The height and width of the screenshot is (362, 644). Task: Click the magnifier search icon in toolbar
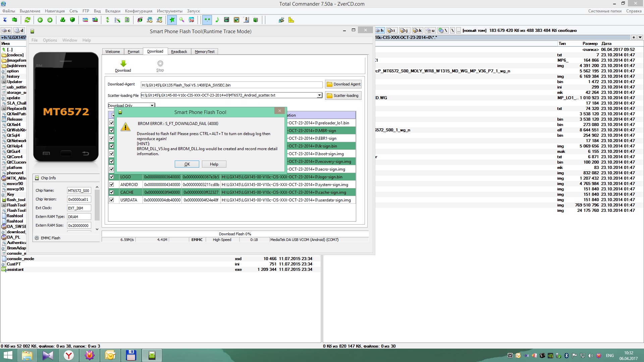coord(182,20)
